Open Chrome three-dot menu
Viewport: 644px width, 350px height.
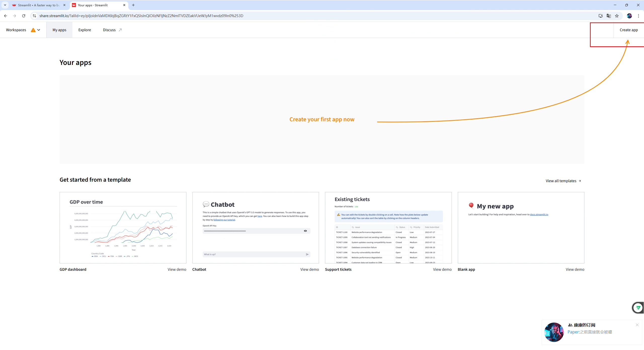coord(638,16)
